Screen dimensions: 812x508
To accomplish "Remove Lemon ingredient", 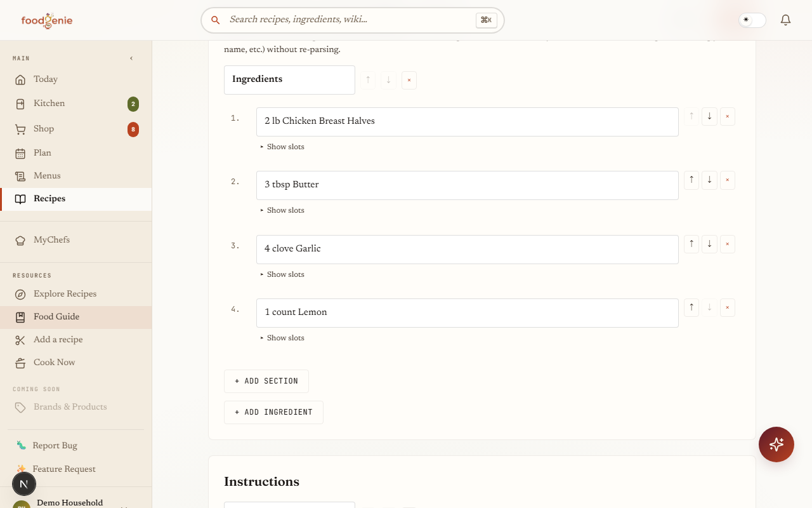I will coord(728,307).
